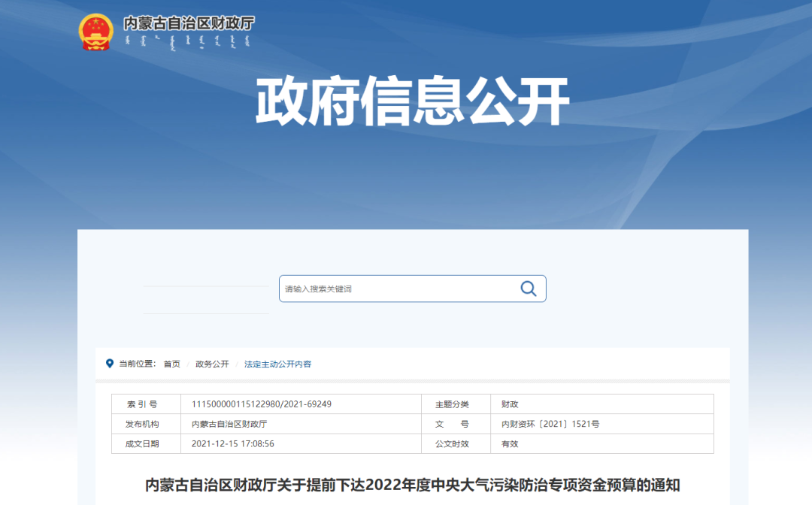Click the 内蒙古自治区财政厅 site name
The width and height of the screenshot is (812, 505).
tap(188, 23)
